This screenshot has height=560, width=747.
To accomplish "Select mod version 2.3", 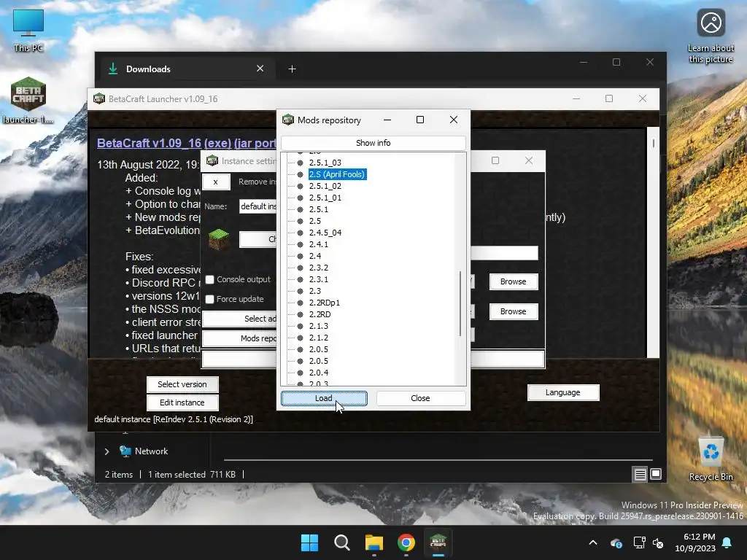I will coord(315,291).
